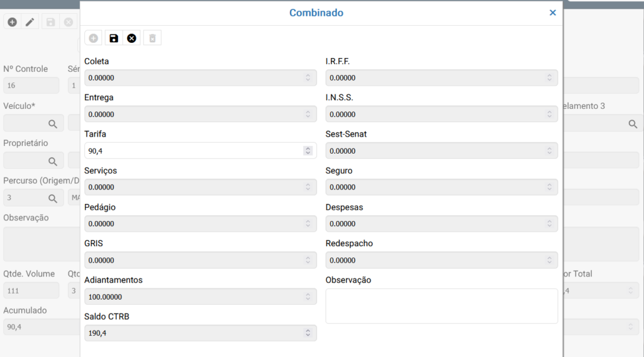Click the Redespacho amount field

click(434, 260)
